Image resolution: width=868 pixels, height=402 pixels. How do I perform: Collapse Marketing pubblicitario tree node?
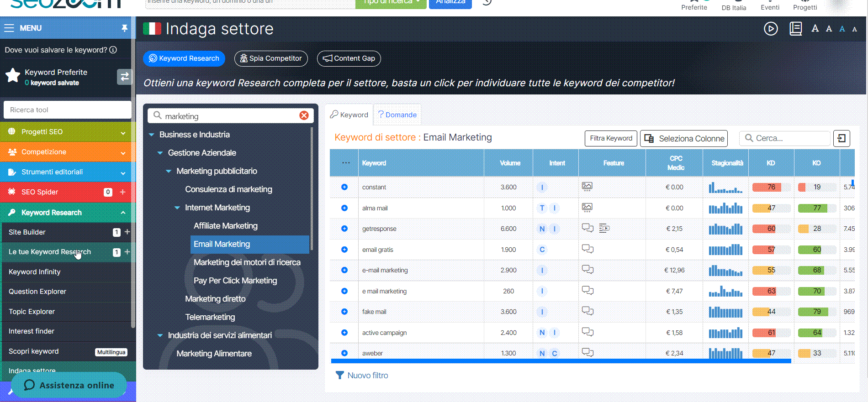169,171
